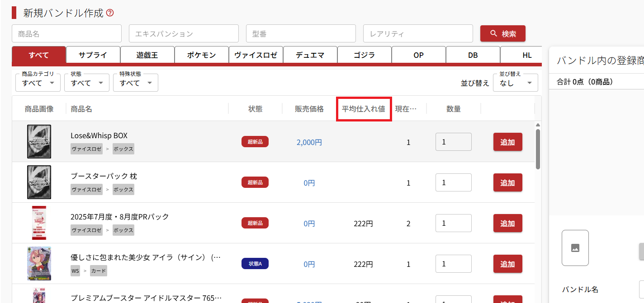Click the help question mark icon
Viewport: 644px width, 303px height.
(x=110, y=13)
